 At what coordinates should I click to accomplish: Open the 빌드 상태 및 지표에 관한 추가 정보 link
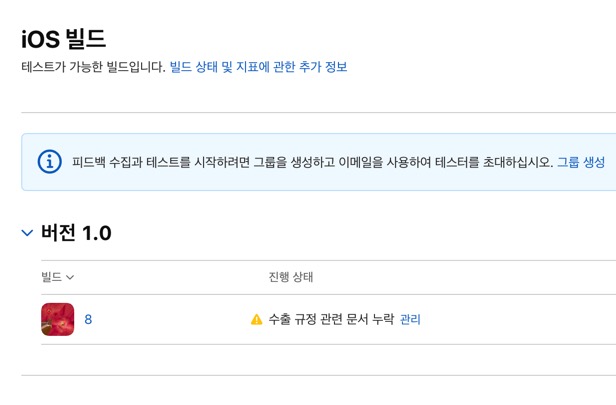pyautogui.click(x=258, y=67)
